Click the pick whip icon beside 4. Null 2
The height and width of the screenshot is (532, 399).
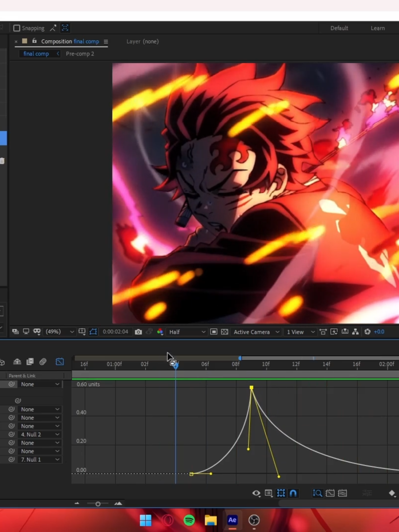tap(11, 434)
